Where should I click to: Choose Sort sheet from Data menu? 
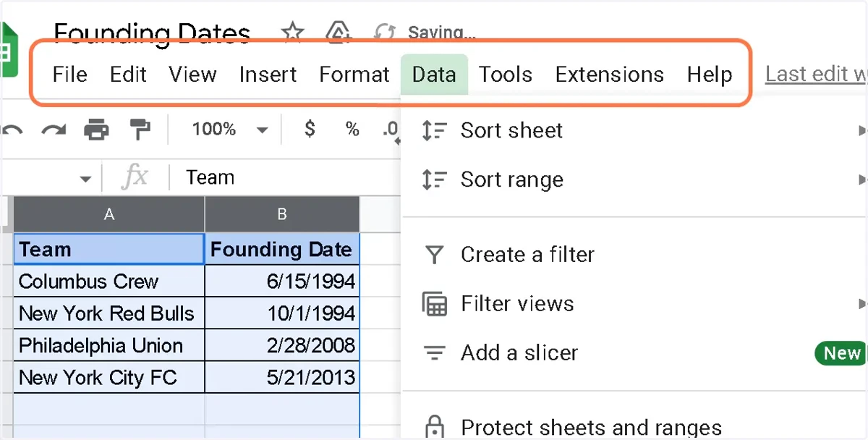(635, 130)
